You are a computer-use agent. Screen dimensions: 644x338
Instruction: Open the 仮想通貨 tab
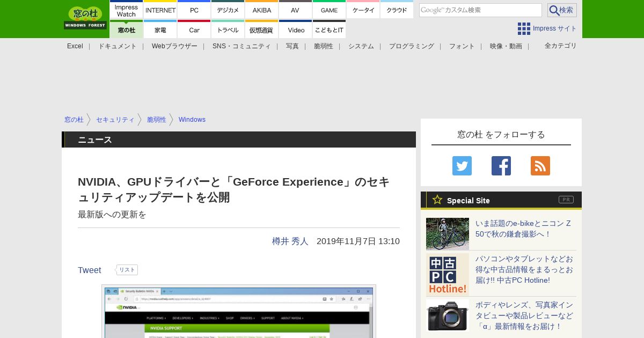coord(261,30)
